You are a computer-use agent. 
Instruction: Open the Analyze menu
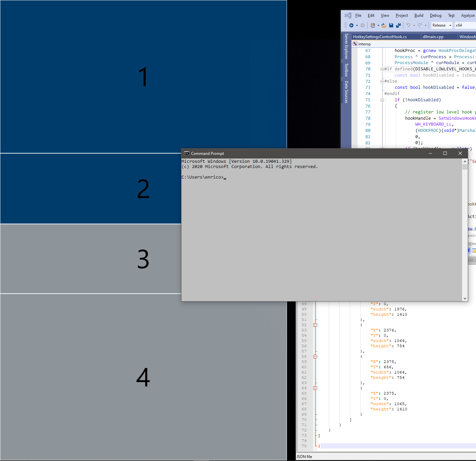coord(468,15)
